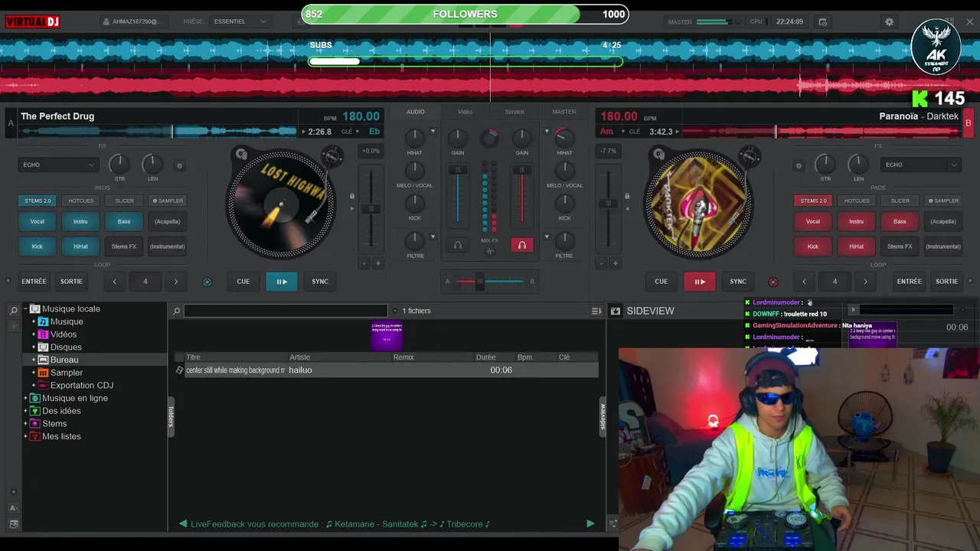Open the ESSENTIEL layout preset dropdown
Screen dimensions: 980x551
click(x=240, y=21)
